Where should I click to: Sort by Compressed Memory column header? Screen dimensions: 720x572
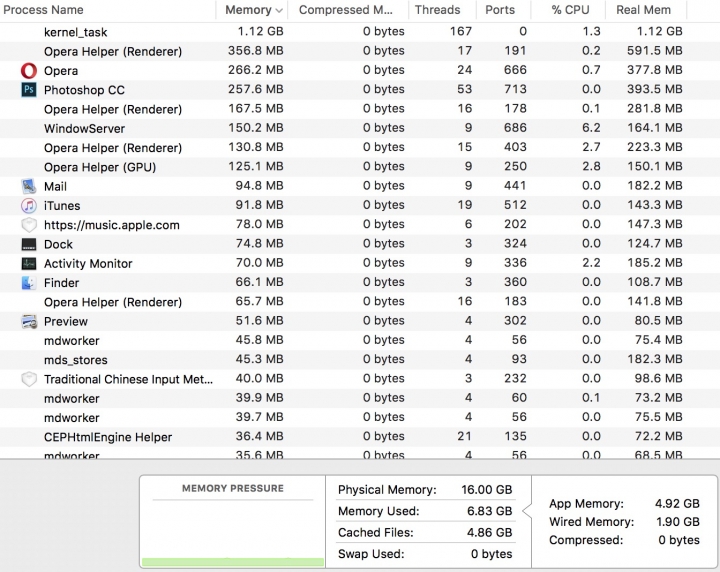346,10
